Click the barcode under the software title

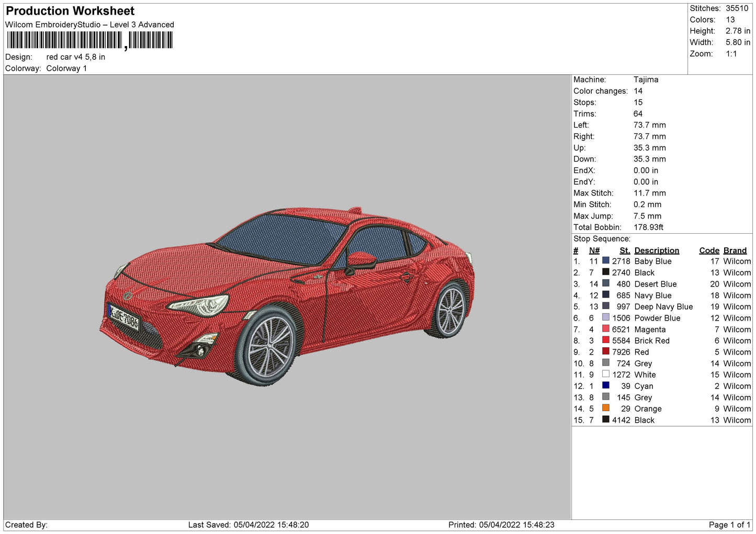(89, 40)
